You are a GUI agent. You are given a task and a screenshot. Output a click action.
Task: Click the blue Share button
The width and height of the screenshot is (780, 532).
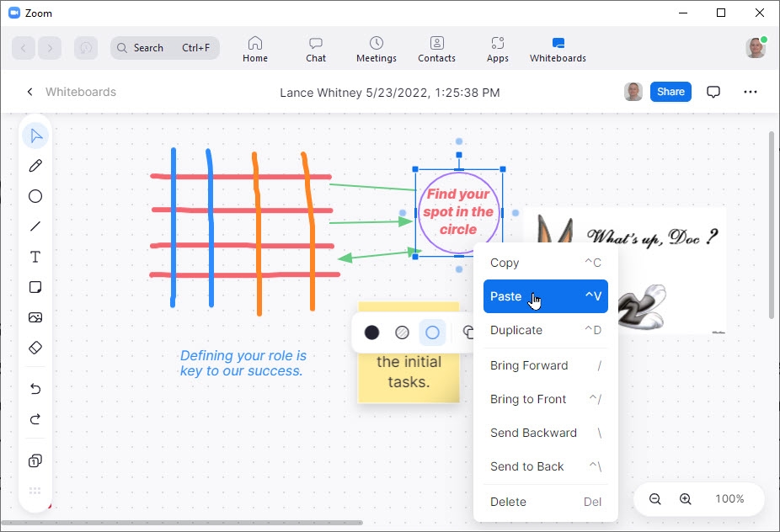[x=670, y=92]
